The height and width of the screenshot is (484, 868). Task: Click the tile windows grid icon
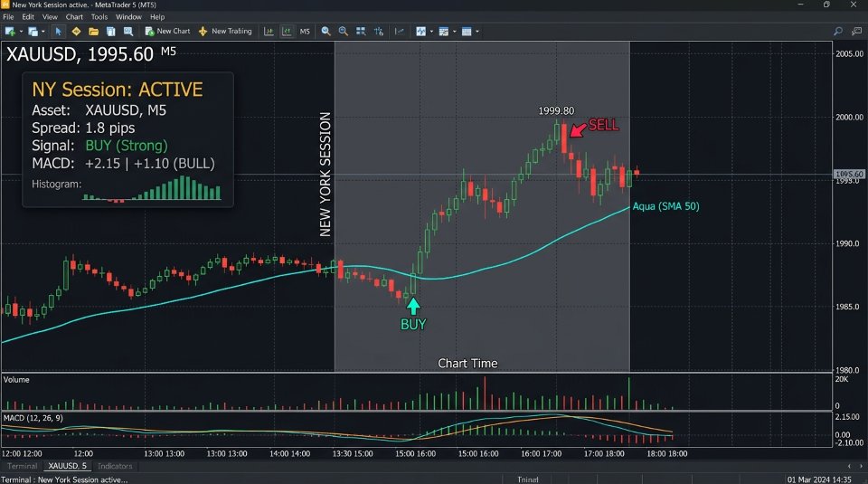tap(361, 32)
